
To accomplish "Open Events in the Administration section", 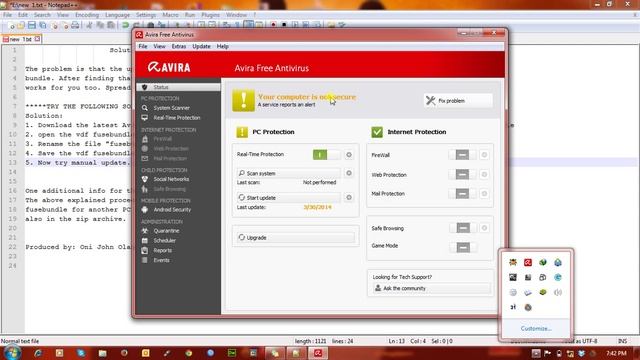I will click(x=161, y=260).
